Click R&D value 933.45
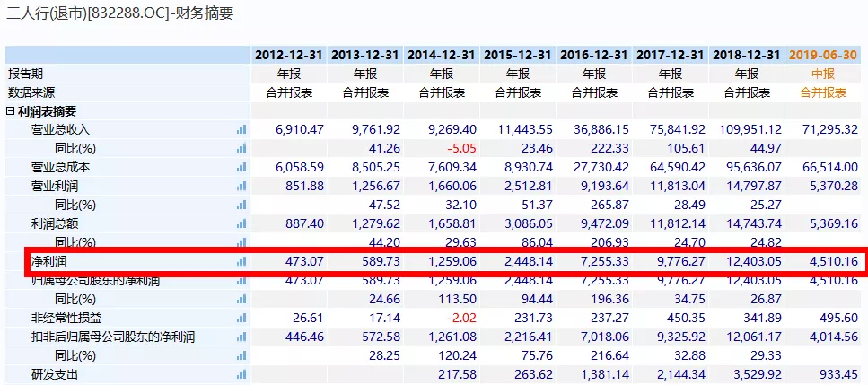Screen dimensions: 868x385 [839, 374]
